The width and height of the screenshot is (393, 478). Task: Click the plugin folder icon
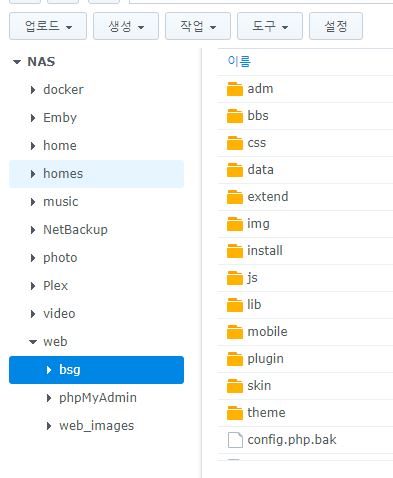(x=235, y=359)
